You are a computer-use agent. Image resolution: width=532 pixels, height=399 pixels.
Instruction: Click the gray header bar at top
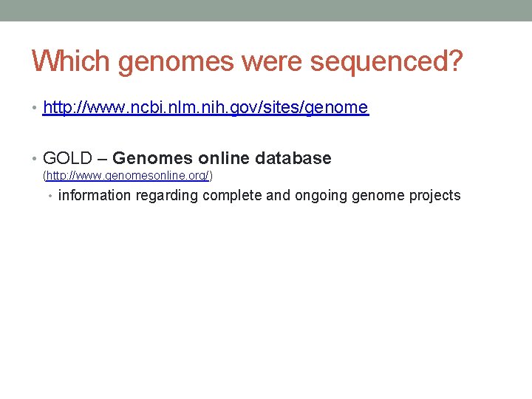266,10
